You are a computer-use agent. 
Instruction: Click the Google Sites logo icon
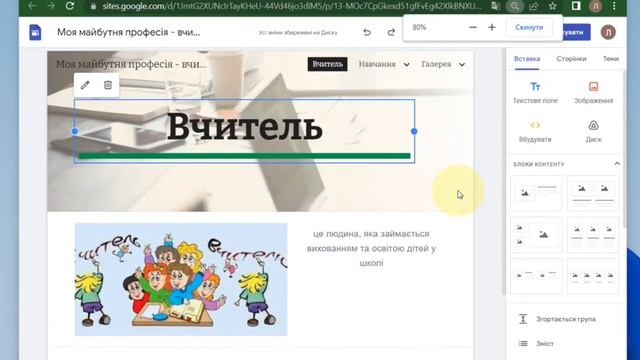35,32
